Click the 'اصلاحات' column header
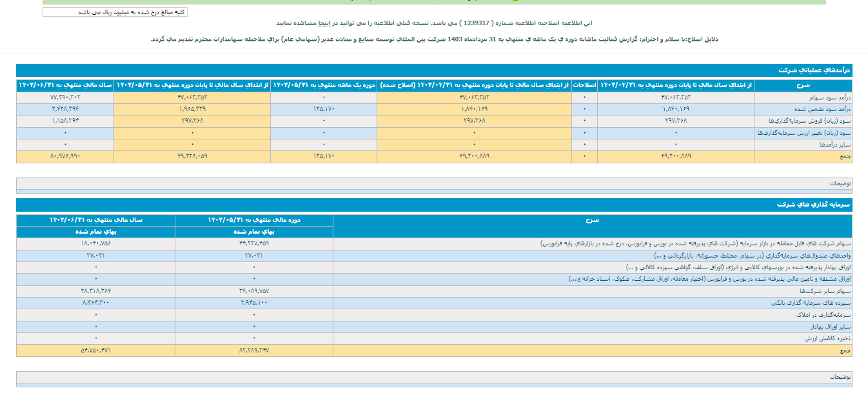868x397 pixels. (584, 85)
